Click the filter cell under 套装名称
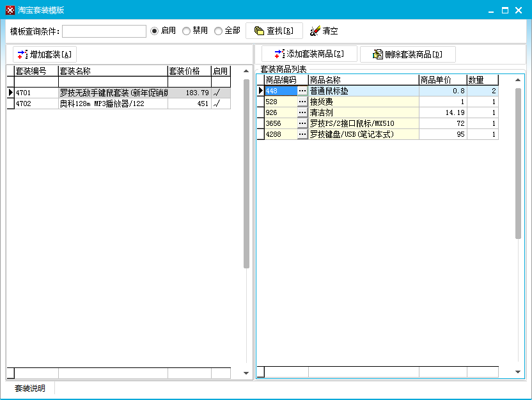Image resolution: width=532 pixels, height=400 pixels. tap(113, 82)
